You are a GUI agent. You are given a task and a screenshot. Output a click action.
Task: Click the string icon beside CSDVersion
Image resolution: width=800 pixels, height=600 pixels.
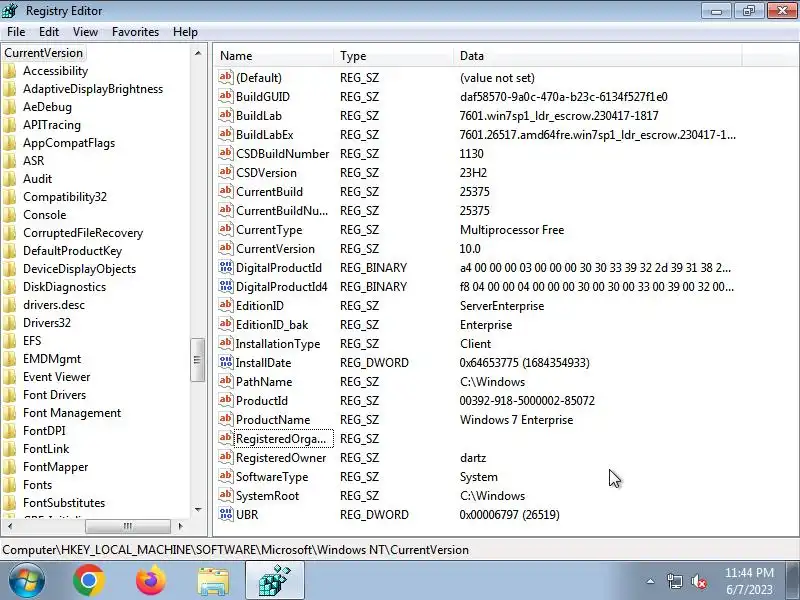click(x=226, y=172)
